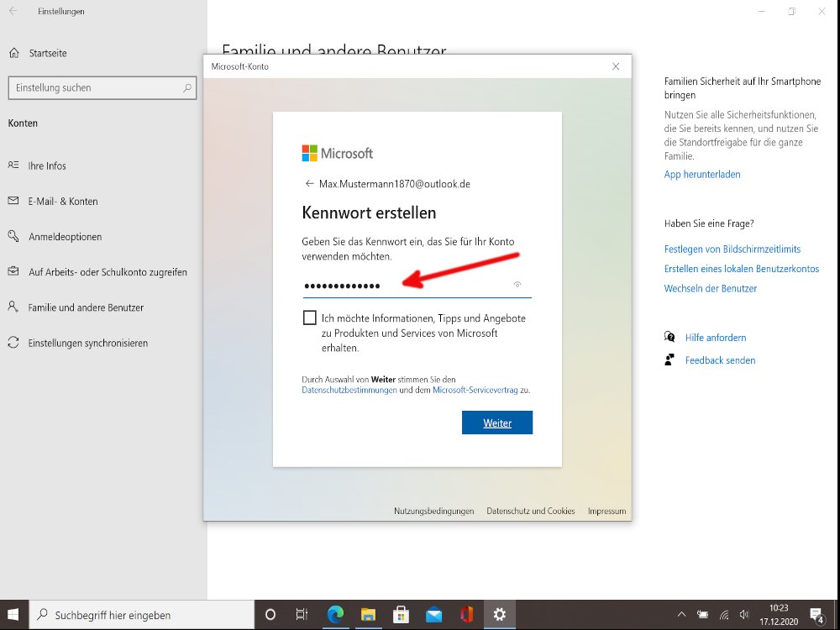Close the Microsoft-Konto dialog
Viewport: 840px width, 630px height.
tap(616, 66)
